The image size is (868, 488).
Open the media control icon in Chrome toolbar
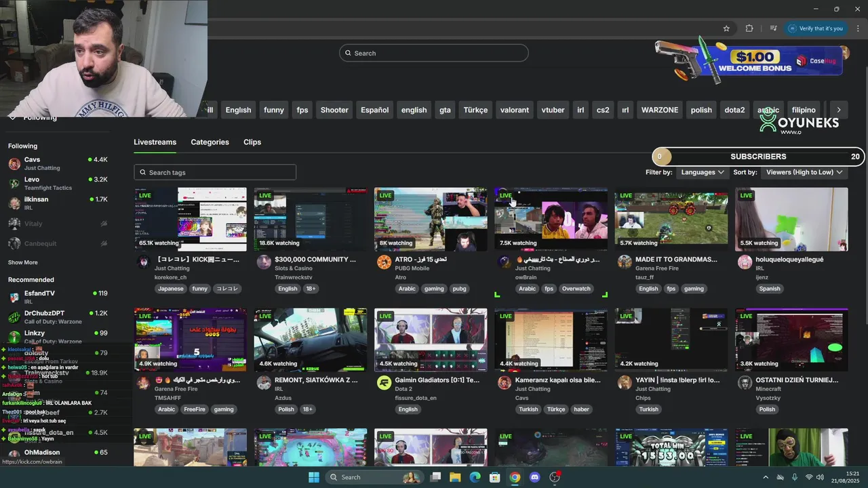pos(773,28)
